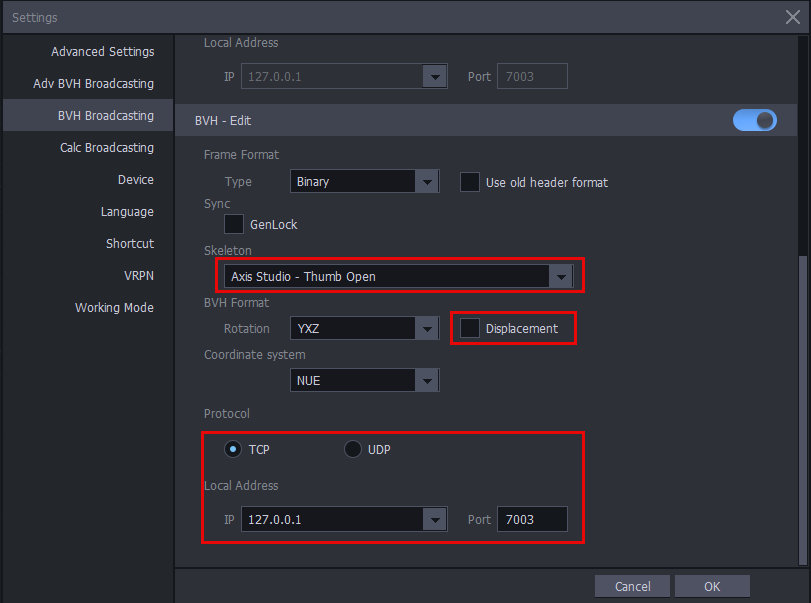Open Advanced Settings section
The height and width of the screenshot is (603, 811).
pos(102,52)
